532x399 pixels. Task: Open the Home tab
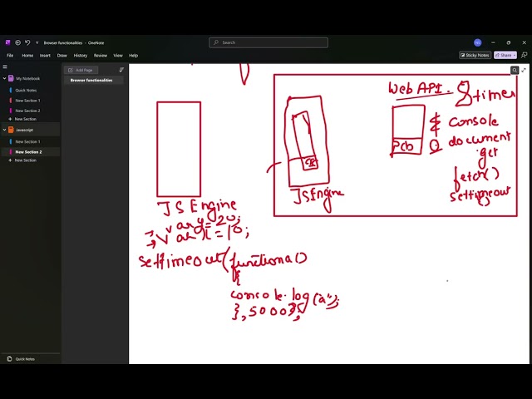tap(27, 56)
